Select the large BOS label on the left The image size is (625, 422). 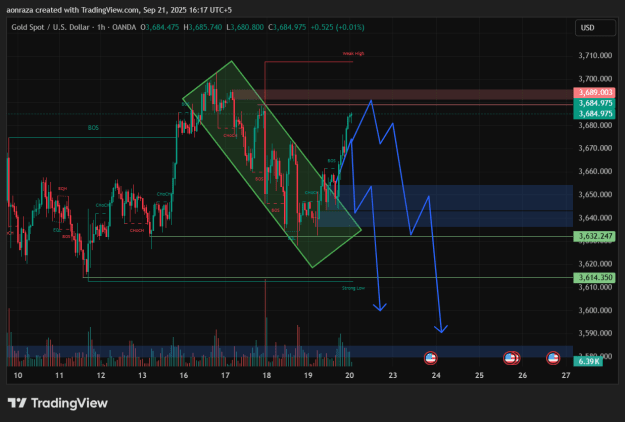pos(93,128)
